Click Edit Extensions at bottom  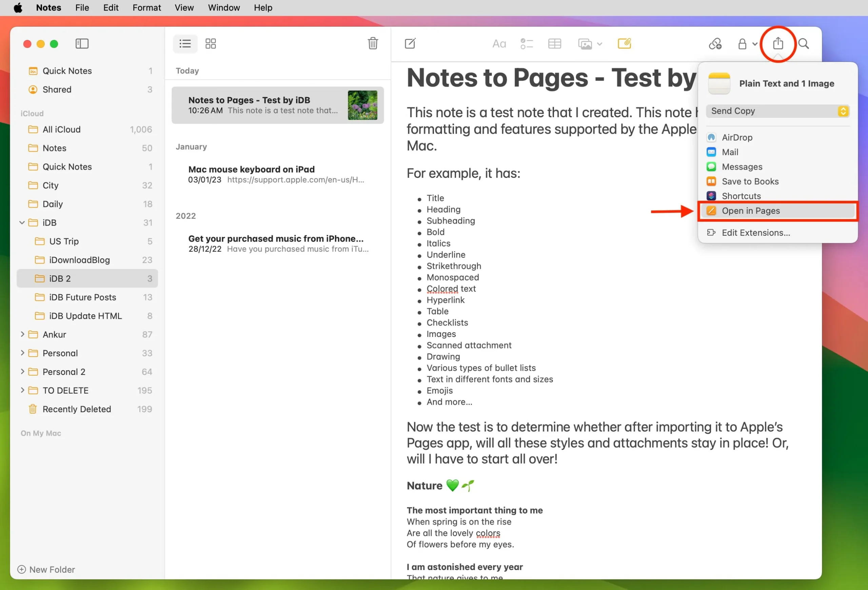(756, 232)
